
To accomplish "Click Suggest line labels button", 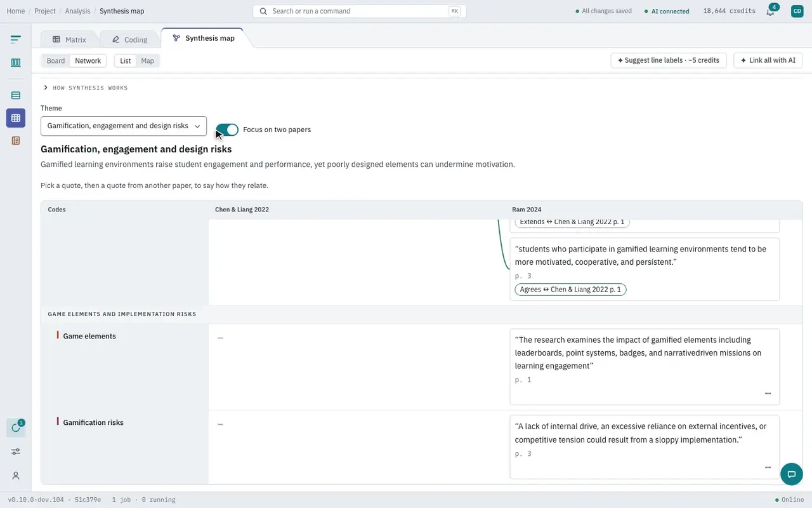I will pyautogui.click(x=669, y=60).
